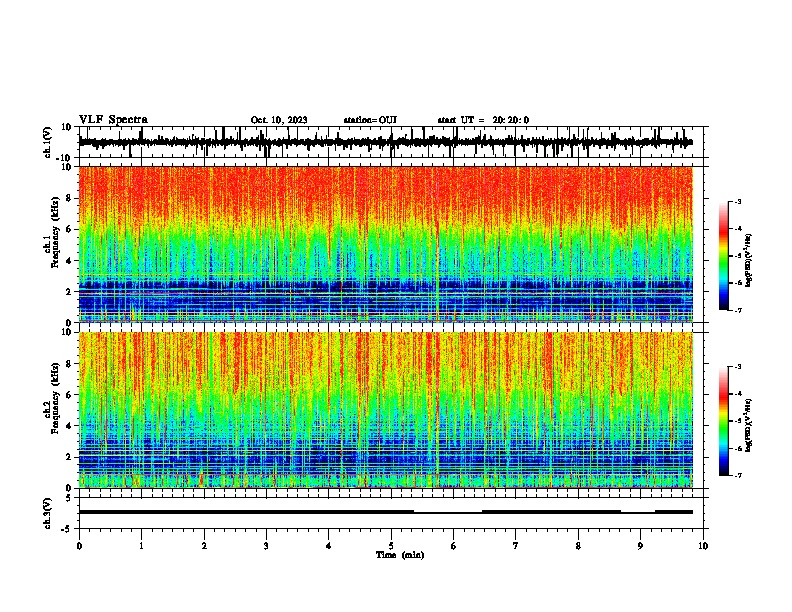Click the ch.1 colorbar log(PSD) label
792x612 pixels.
(x=749, y=261)
